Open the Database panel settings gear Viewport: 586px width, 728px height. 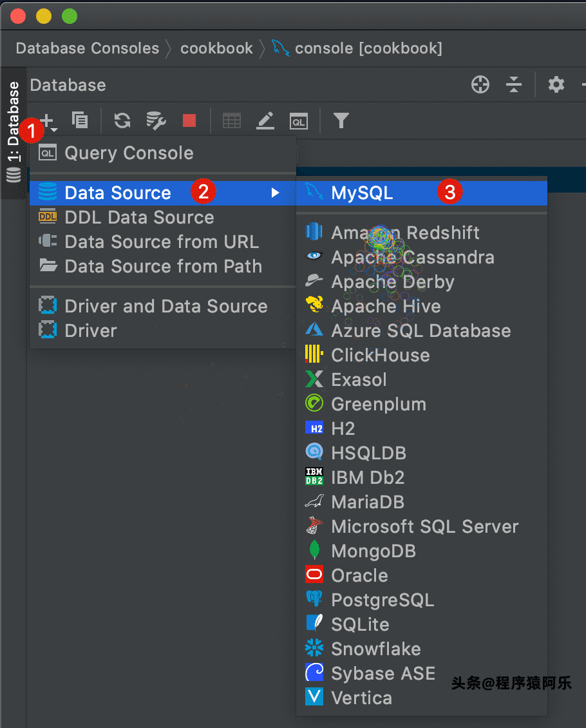tap(556, 85)
